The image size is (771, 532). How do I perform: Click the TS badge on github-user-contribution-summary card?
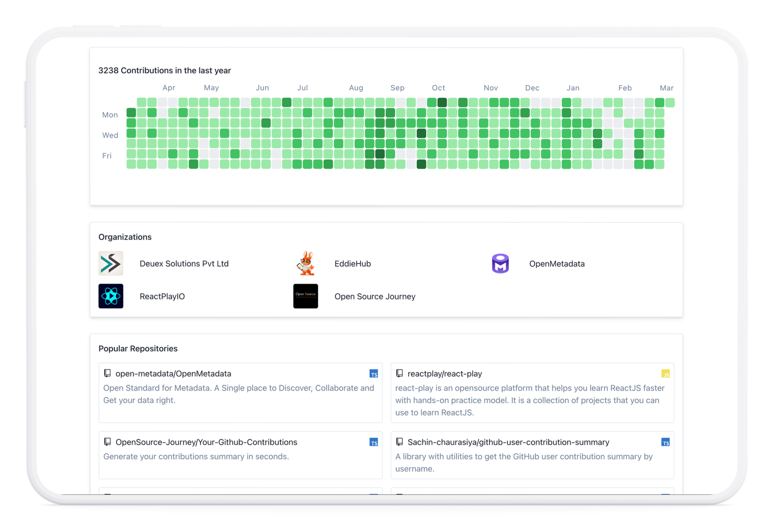tap(665, 442)
